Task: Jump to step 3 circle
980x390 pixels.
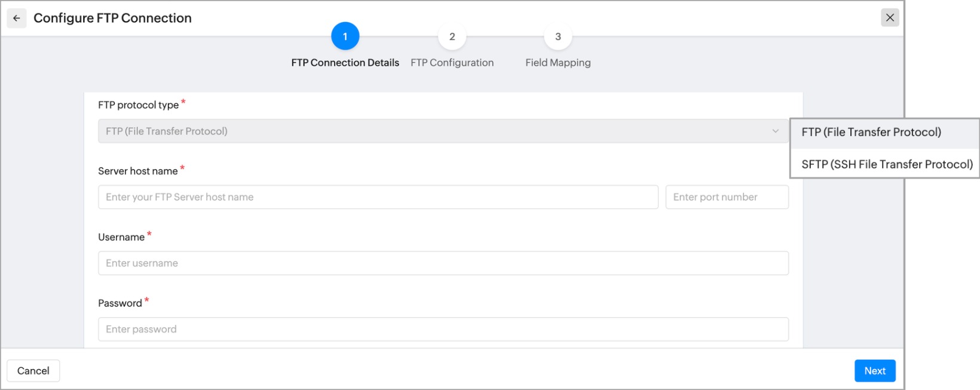Action: (558, 36)
